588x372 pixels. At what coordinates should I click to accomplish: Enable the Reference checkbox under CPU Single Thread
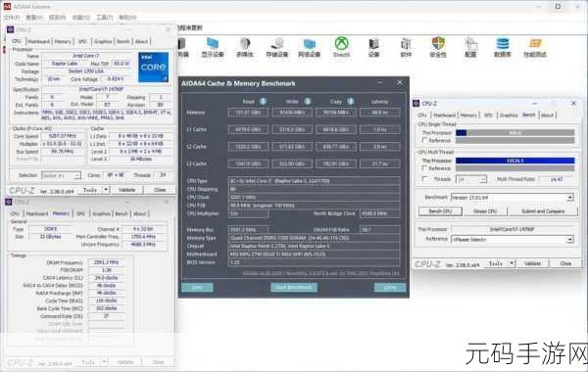pos(425,140)
